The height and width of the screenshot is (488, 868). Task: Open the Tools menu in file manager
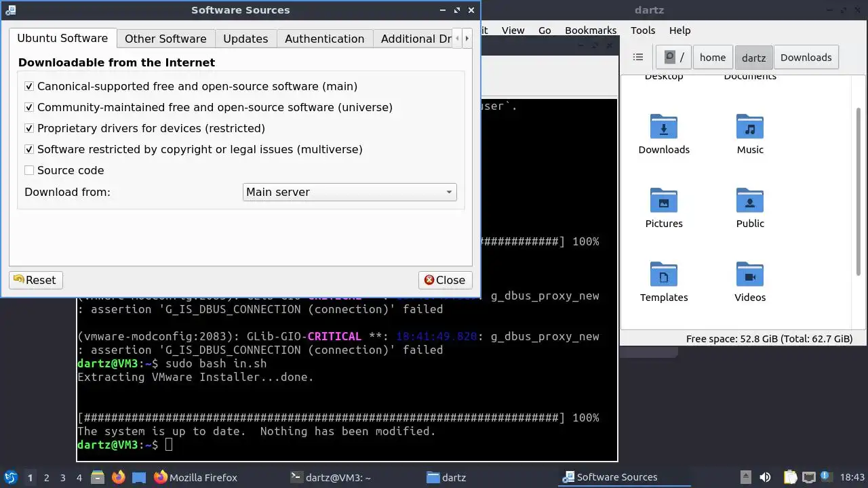pos(642,30)
